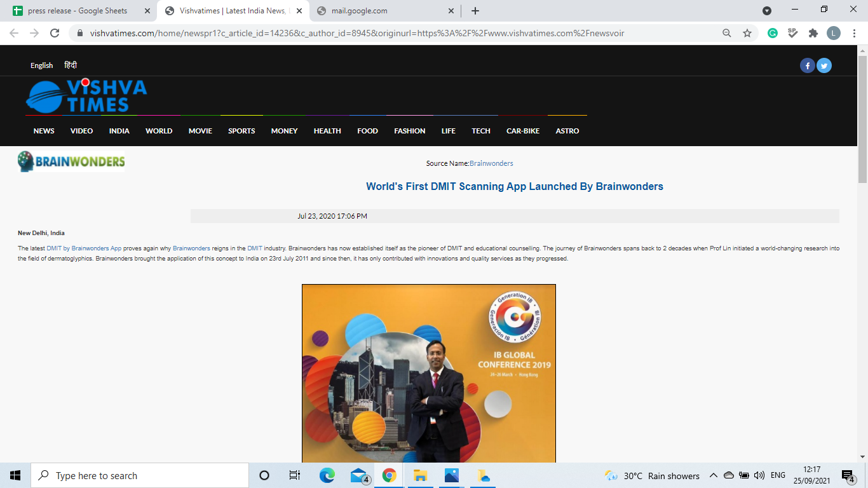Image resolution: width=868 pixels, height=488 pixels.
Task: Open Google Chrome from taskbar
Action: click(390, 475)
